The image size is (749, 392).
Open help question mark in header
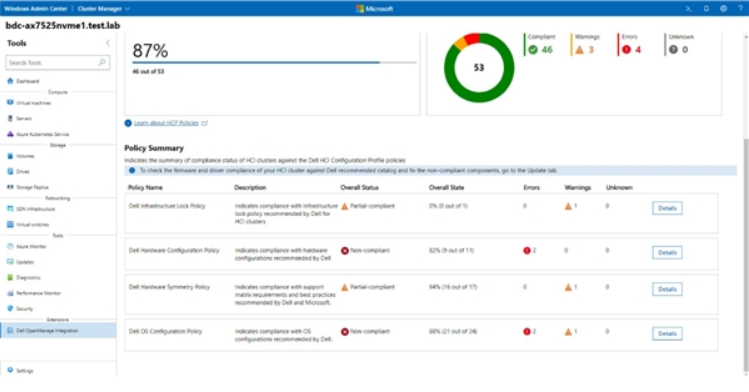[740, 9]
